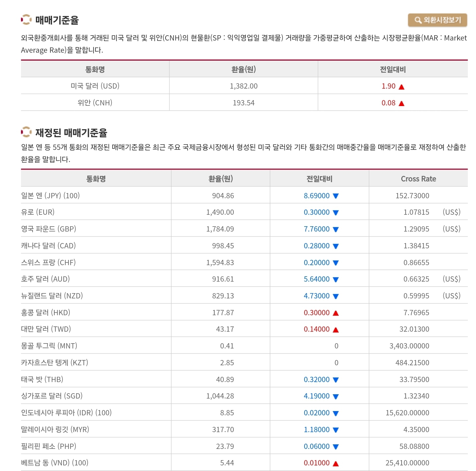Click the 1,490.00 rate for euro
476x471 pixels.
[x=220, y=212]
